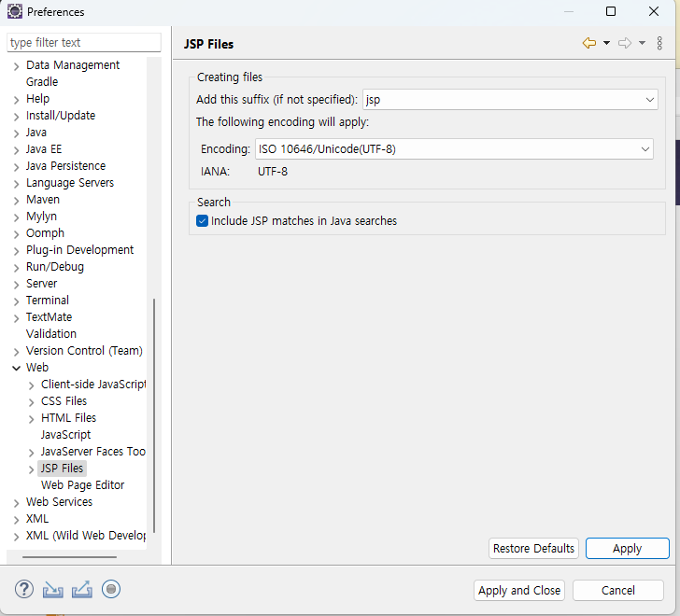Select Mylyn in the tree

[x=41, y=217]
